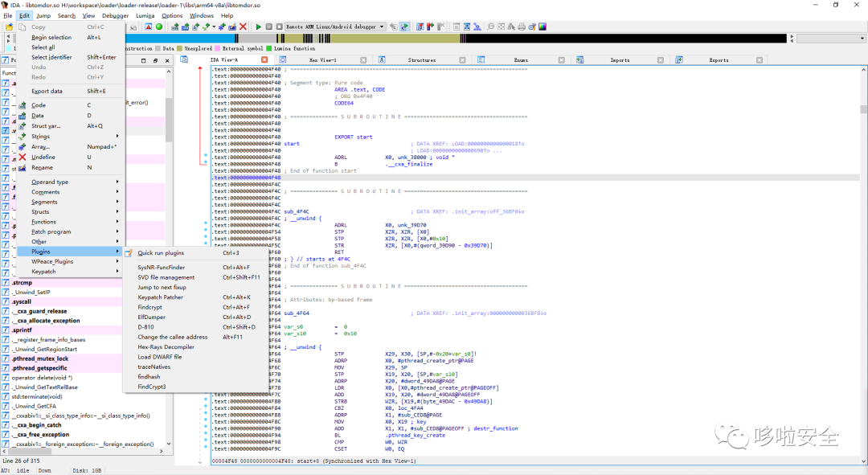Click the green Start process play icon
This screenshot has width=868, height=475.
point(258,27)
